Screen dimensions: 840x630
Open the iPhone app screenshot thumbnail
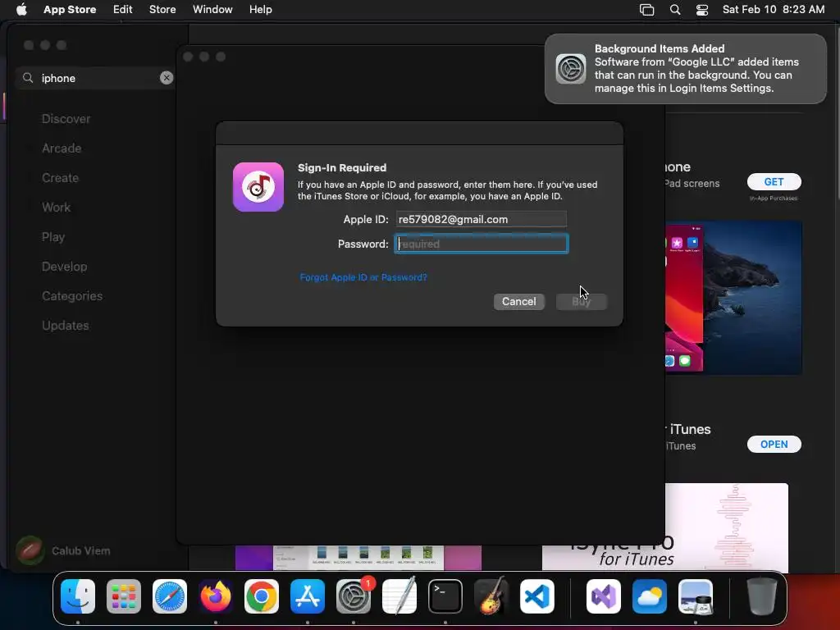[x=733, y=298]
